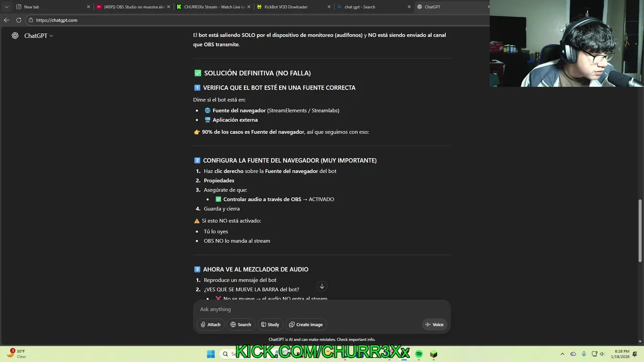Open the ChatGPT model selector dropdown
The height and width of the screenshot is (362, 644).
pyautogui.click(x=39, y=36)
